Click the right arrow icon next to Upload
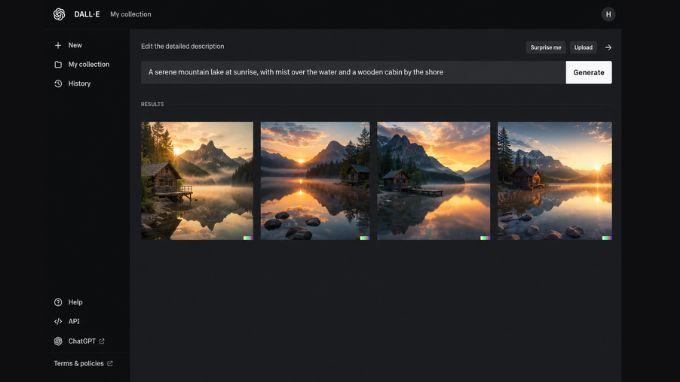Screen dimensions: 680x382 point(608,48)
